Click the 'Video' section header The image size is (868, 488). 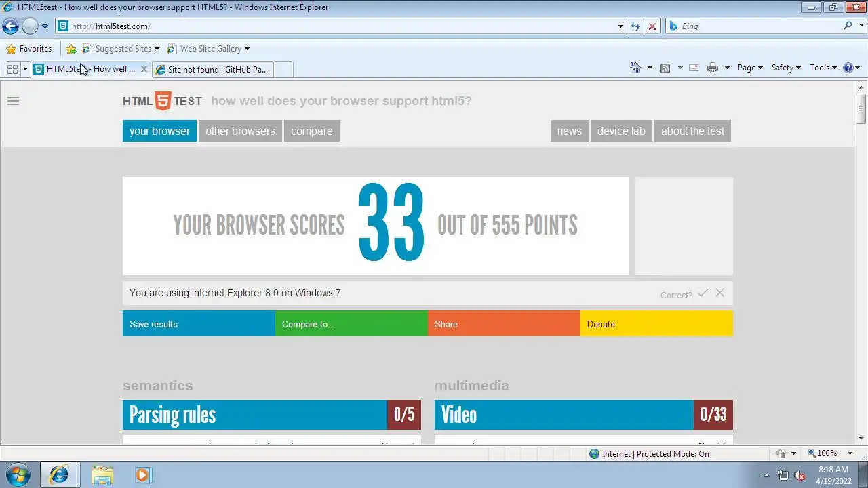point(584,415)
